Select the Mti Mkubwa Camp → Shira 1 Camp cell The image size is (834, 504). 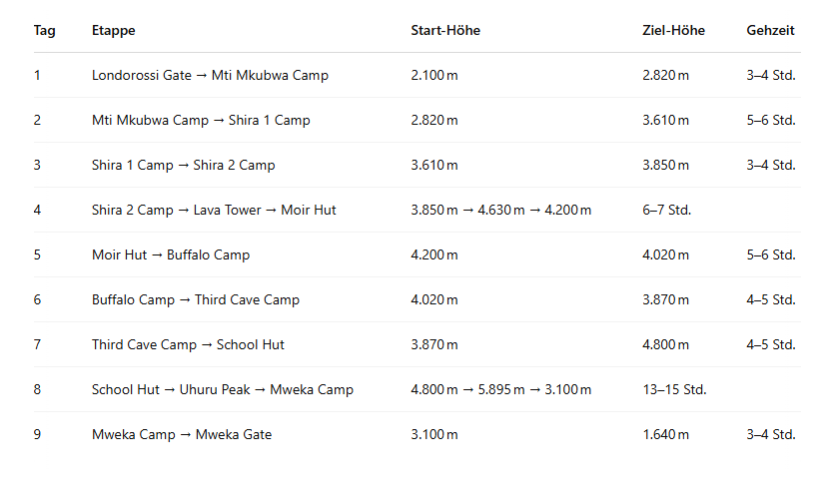click(x=201, y=121)
